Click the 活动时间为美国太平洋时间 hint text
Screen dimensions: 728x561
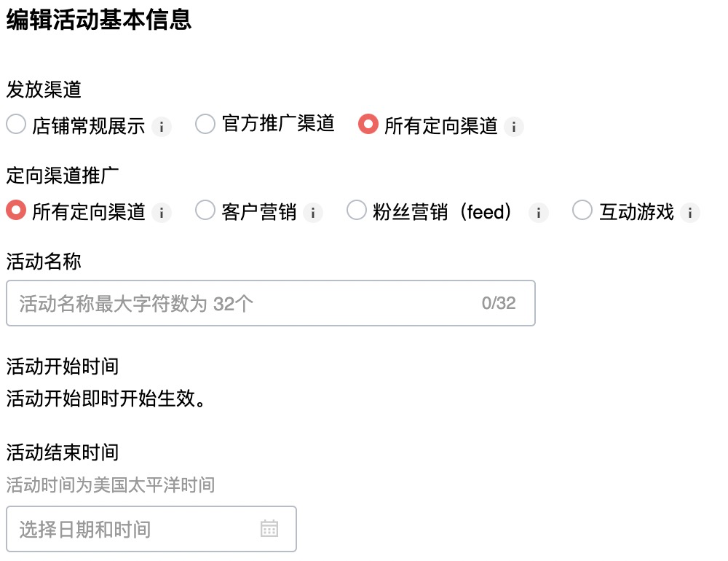(x=108, y=486)
